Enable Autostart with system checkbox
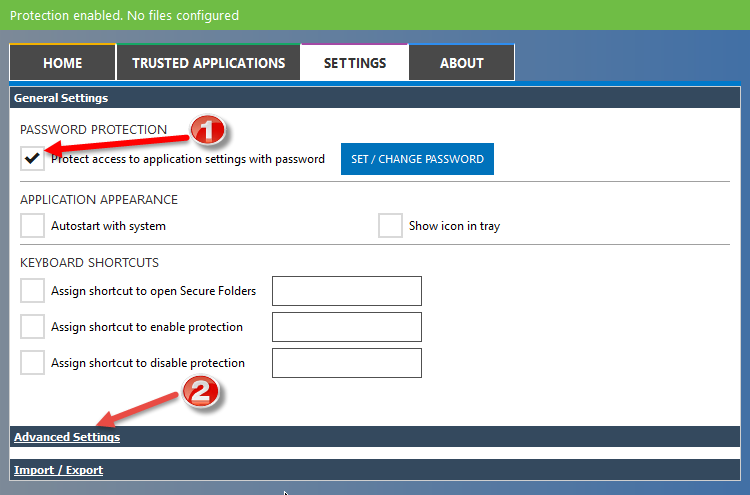The image size is (750, 495). point(32,225)
